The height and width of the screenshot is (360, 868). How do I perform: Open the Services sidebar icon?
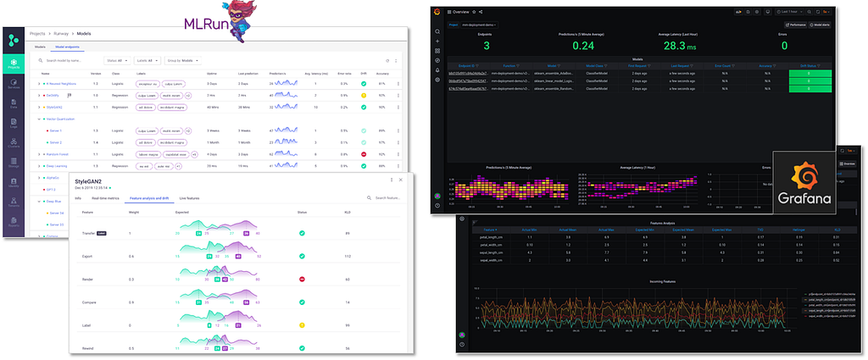click(14, 85)
